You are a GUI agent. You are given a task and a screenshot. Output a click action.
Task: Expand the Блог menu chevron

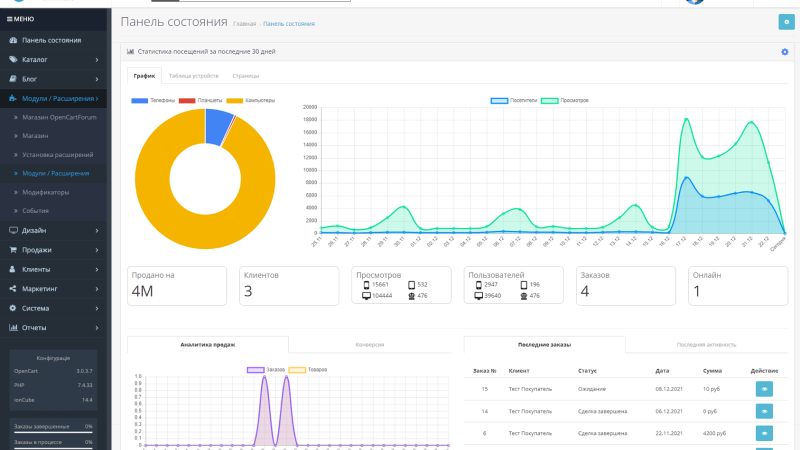coord(97,79)
